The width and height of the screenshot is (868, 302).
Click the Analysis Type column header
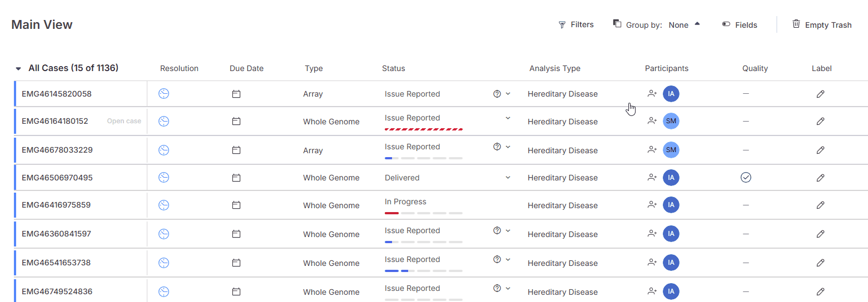coord(554,69)
